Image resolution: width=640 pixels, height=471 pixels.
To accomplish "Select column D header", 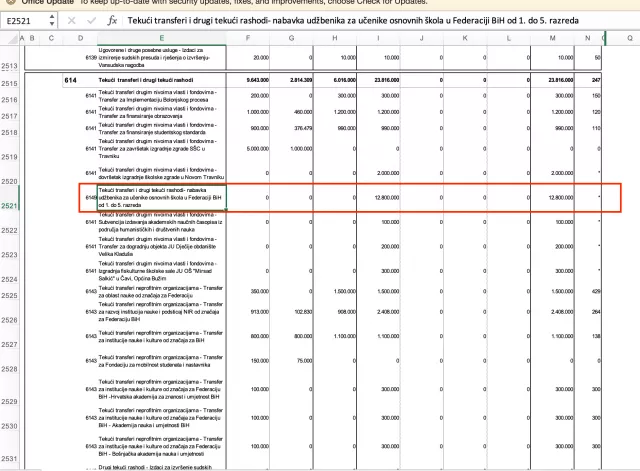I will pyautogui.click(x=79, y=38).
